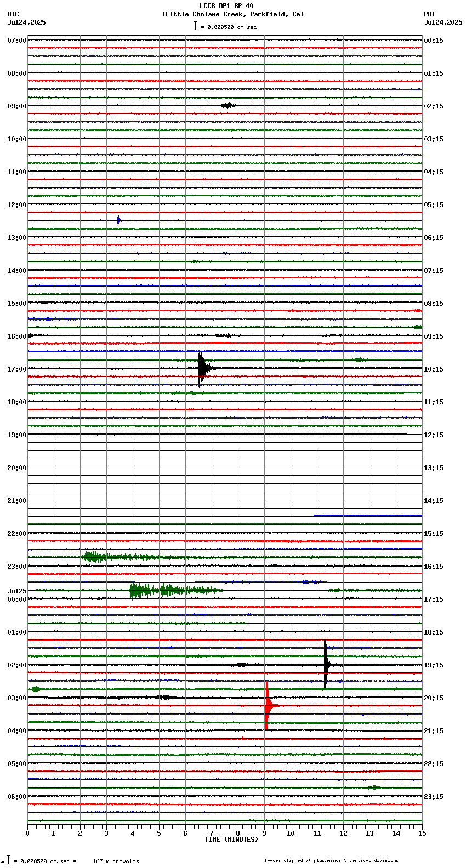
Task: Click the 03:00 UTC row label
Action: (17, 698)
